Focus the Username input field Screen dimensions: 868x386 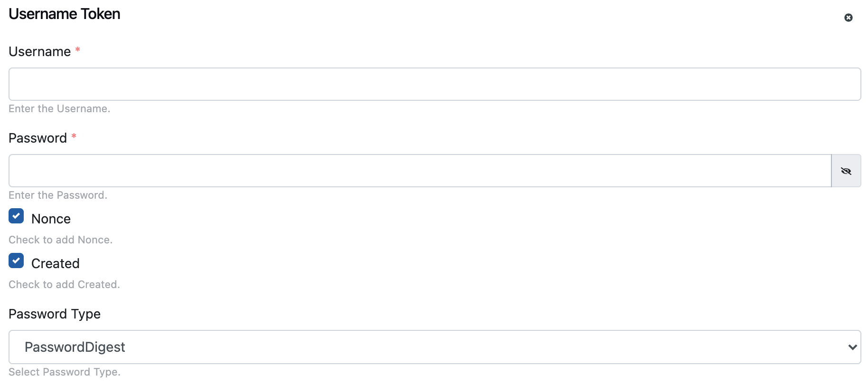pyautogui.click(x=434, y=84)
